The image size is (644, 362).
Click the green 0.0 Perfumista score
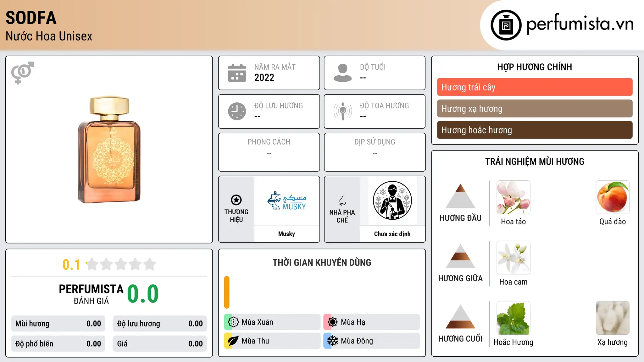[x=143, y=294]
